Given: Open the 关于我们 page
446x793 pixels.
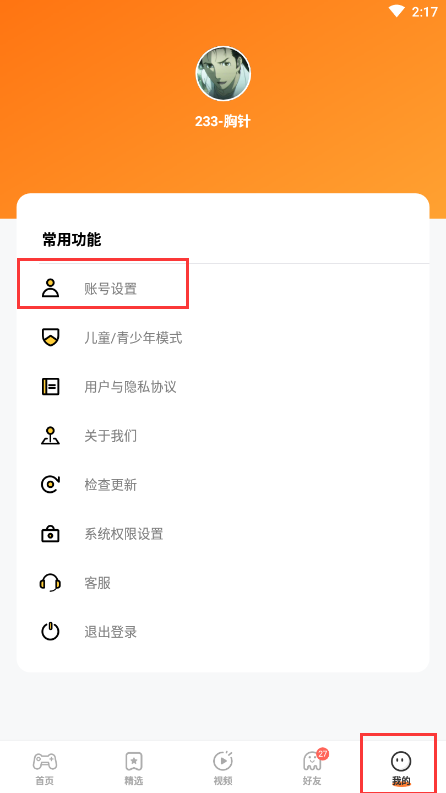Looking at the screenshot, I should click(x=223, y=436).
